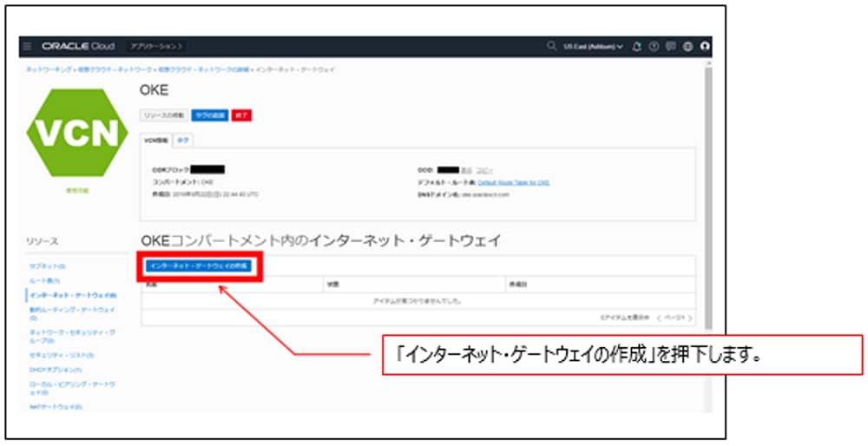
Task: Open the アプリケーション menu in header
Action: [x=156, y=47]
